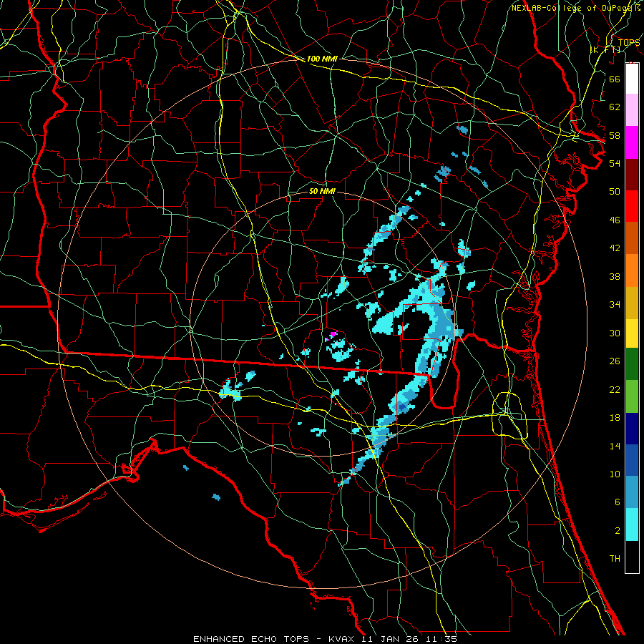Click the legend value '50'

[x=615, y=192]
